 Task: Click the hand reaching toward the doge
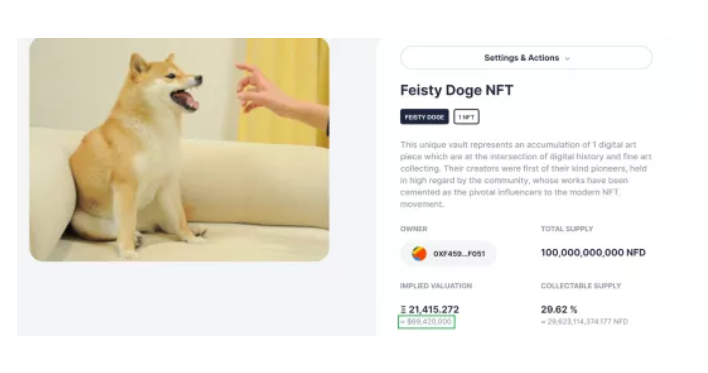280,95
